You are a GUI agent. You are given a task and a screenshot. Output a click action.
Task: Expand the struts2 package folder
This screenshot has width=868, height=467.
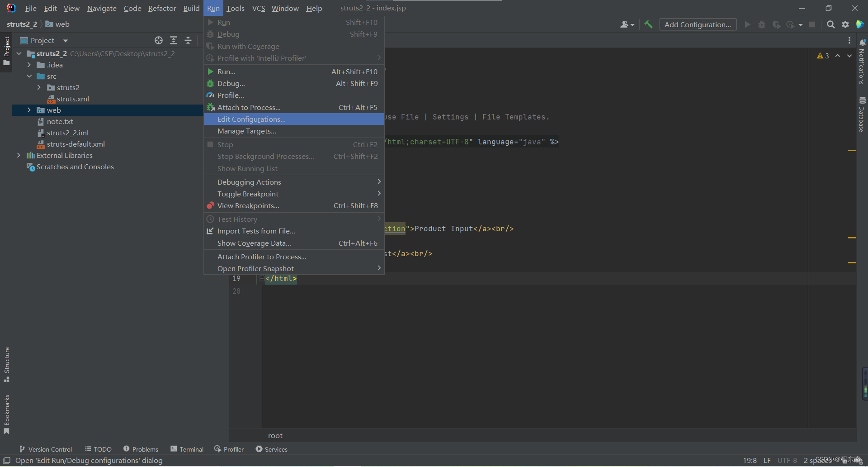point(39,87)
